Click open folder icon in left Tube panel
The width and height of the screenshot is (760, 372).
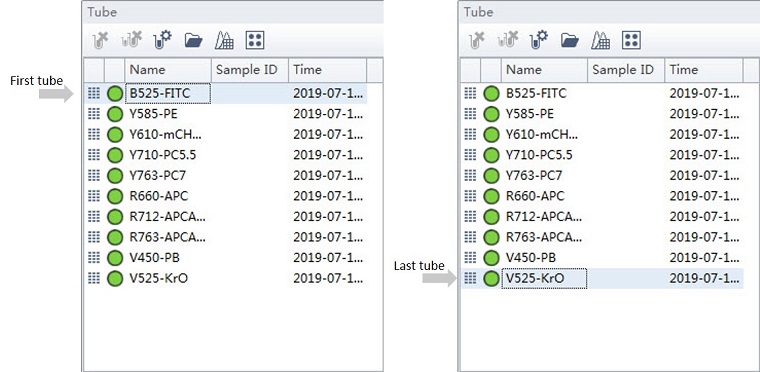(x=193, y=41)
